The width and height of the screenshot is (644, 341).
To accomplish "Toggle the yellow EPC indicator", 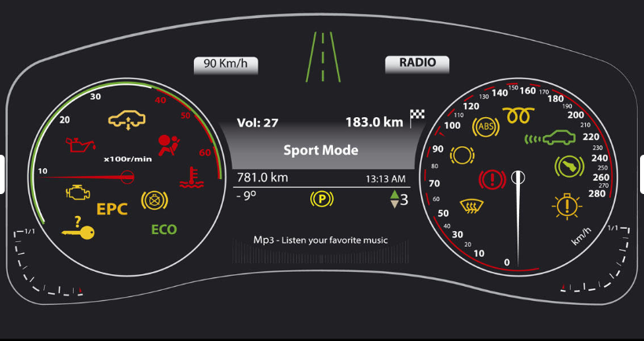I will pyautogui.click(x=112, y=209).
